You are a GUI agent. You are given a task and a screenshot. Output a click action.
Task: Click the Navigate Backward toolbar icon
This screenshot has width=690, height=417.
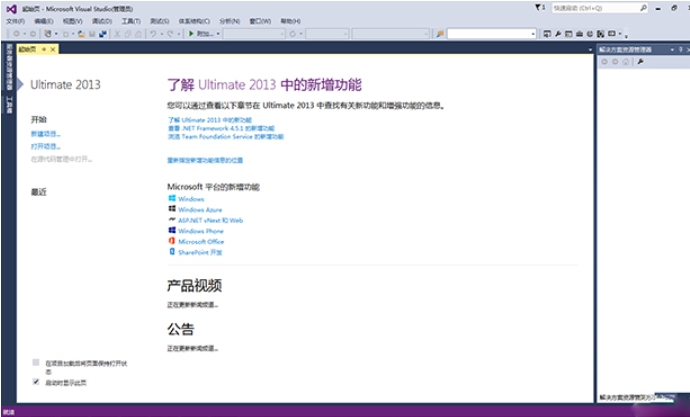coord(16,34)
